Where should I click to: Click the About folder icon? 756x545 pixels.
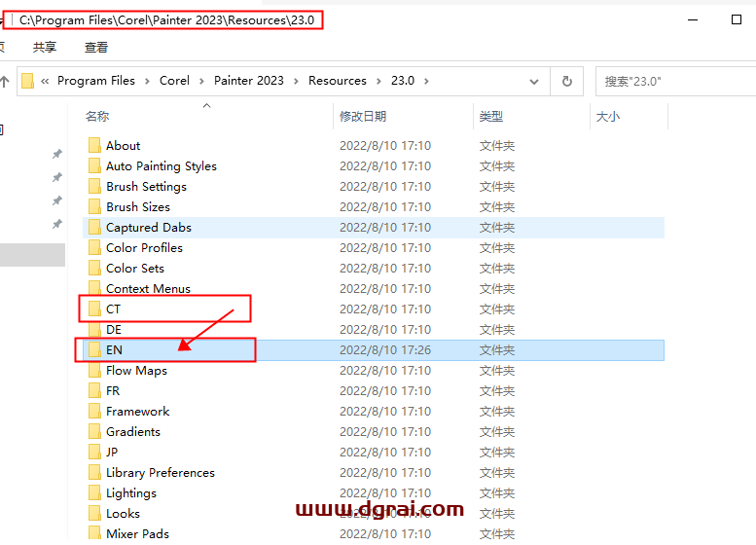[94, 145]
